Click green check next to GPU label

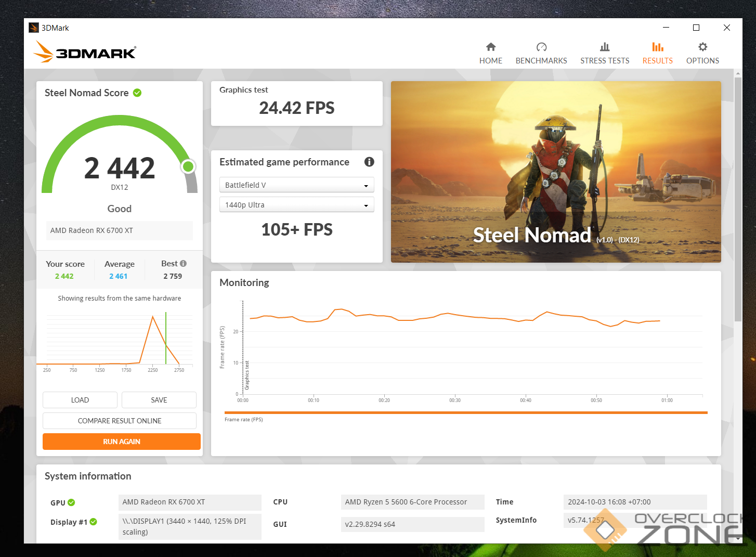click(x=71, y=502)
